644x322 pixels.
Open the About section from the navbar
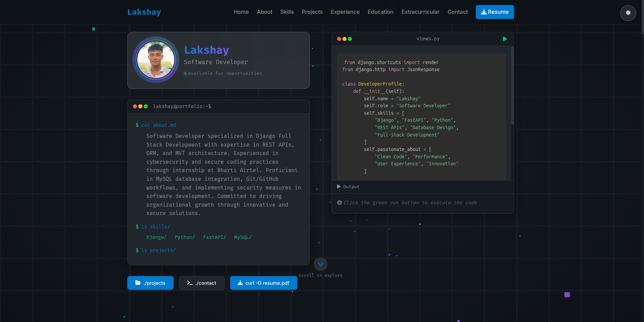264,12
